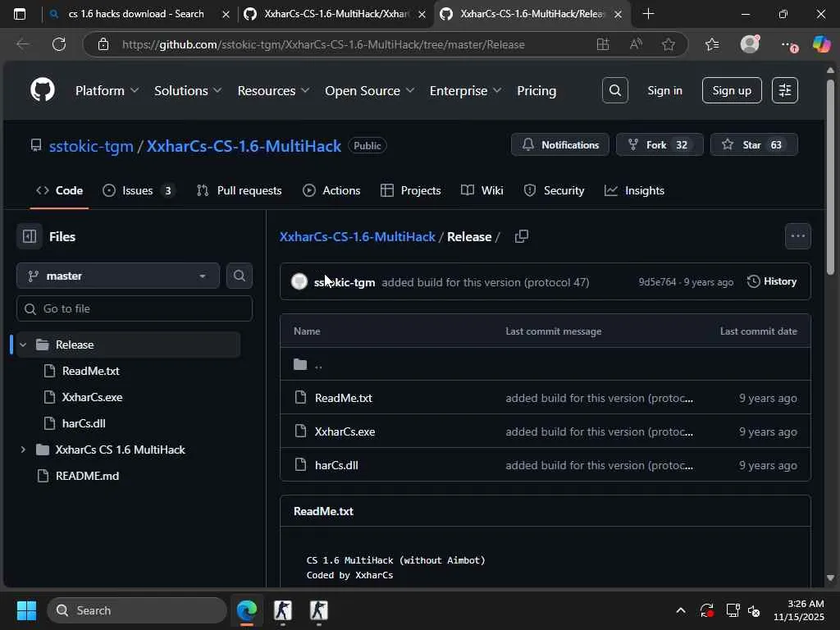Select XxharCs.exe in the file tree
The image size is (840, 630).
coord(92,397)
